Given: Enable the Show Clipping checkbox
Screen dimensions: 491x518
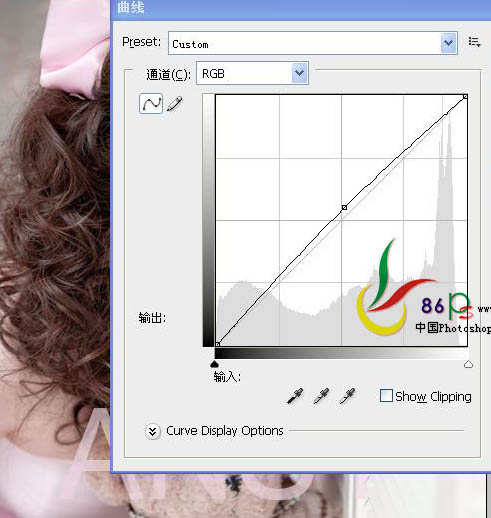Looking at the screenshot, I should coord(386,396).
